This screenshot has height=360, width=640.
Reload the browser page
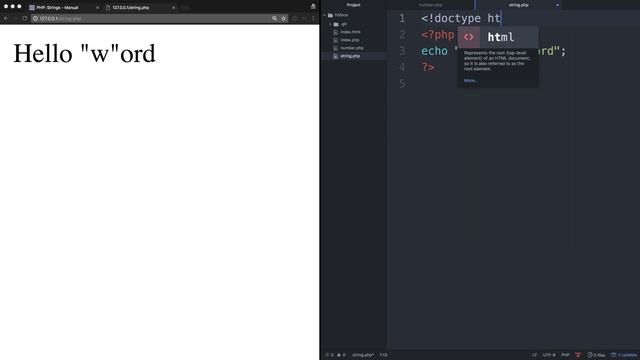(24, 18)
